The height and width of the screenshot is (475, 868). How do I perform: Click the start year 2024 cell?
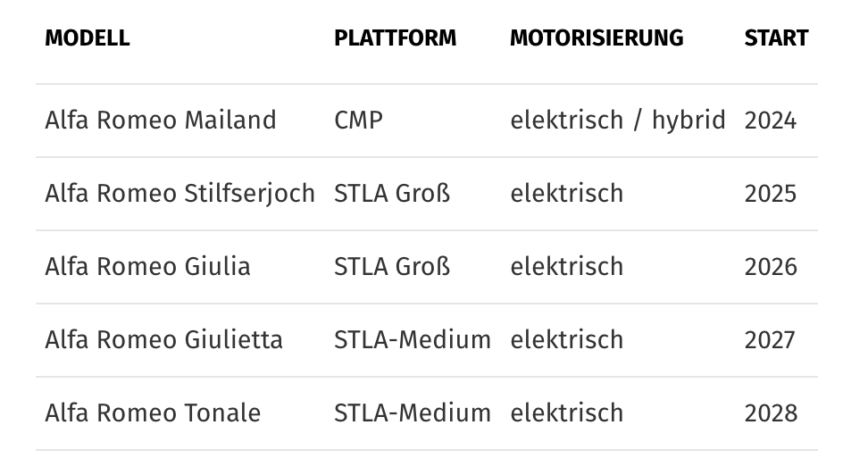[770, 121]
